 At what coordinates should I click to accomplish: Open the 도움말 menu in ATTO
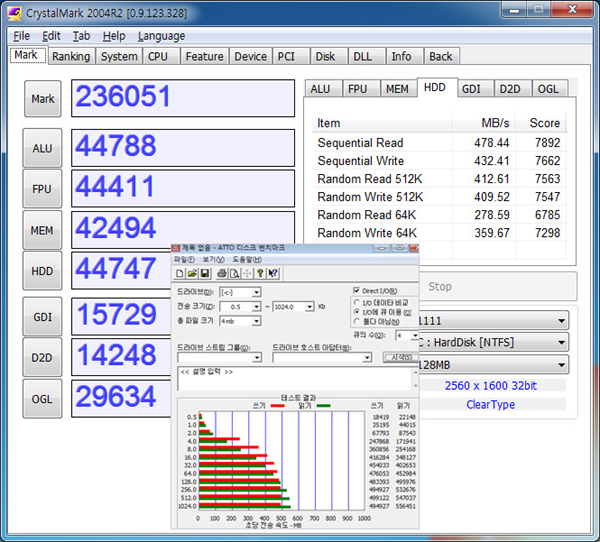click(247, 260)
